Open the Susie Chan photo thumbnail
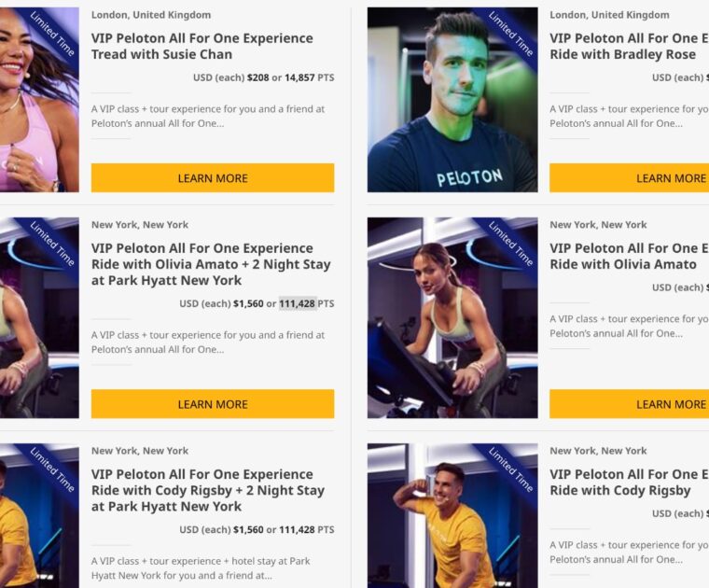 [x=39, y=100]
